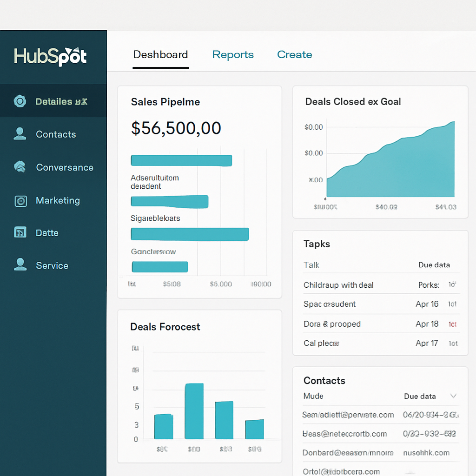Click the HubSpot logo
The height and width of the screenshot is (476, 476).
(x=50, y=56)
